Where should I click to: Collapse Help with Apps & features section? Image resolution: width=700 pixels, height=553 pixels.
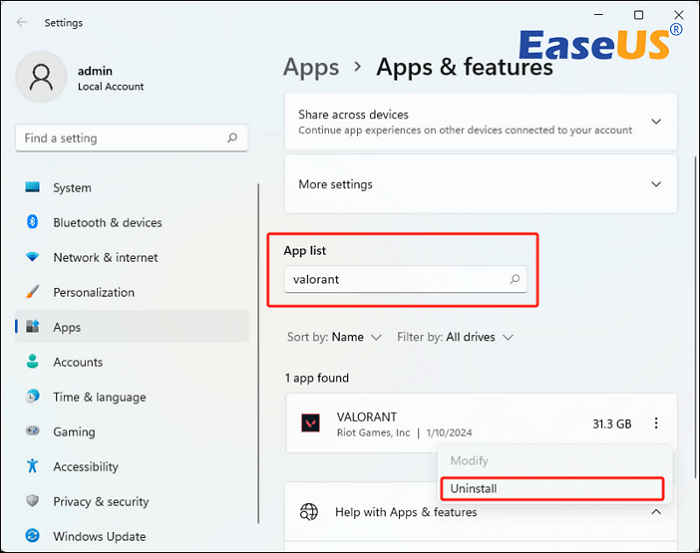656,512
